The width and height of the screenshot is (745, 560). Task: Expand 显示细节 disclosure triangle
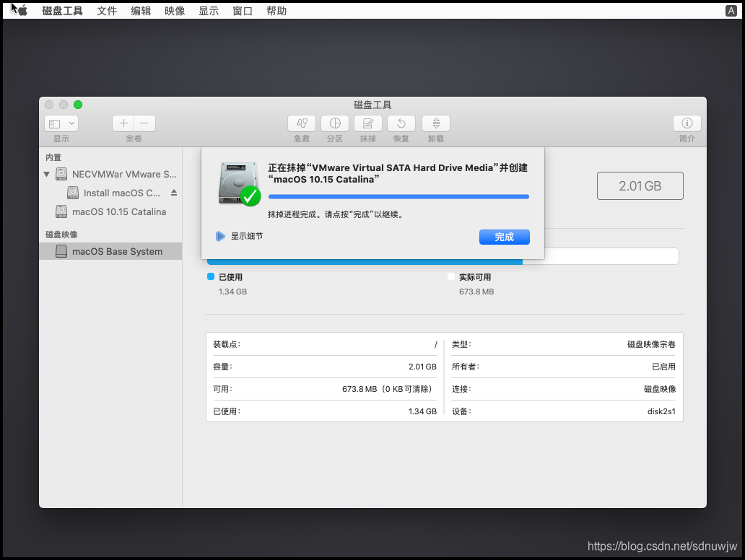220,236
